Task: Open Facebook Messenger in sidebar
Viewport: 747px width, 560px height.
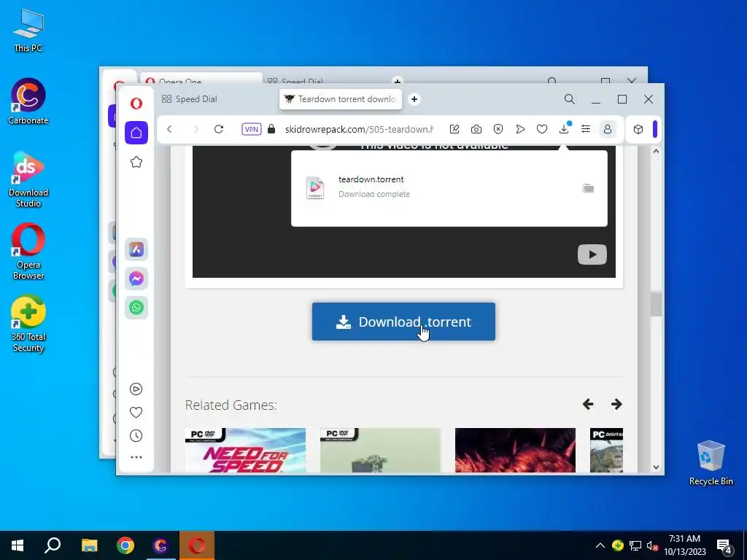Action: click(x=136, y=279)
